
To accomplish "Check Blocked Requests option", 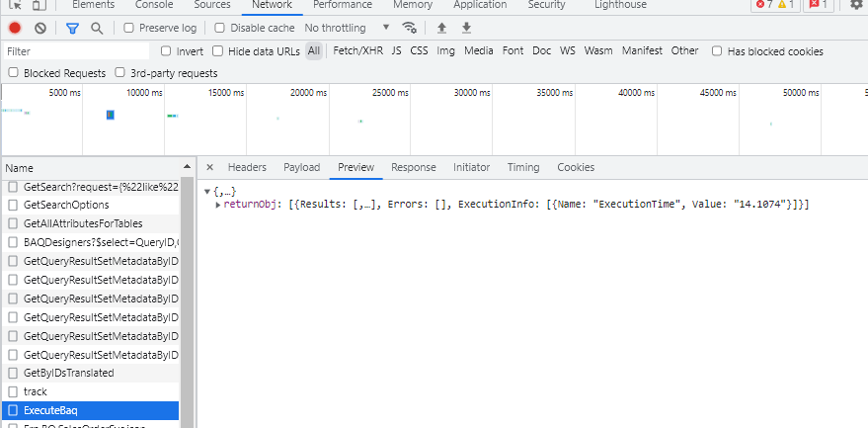I will coord(13,72).
